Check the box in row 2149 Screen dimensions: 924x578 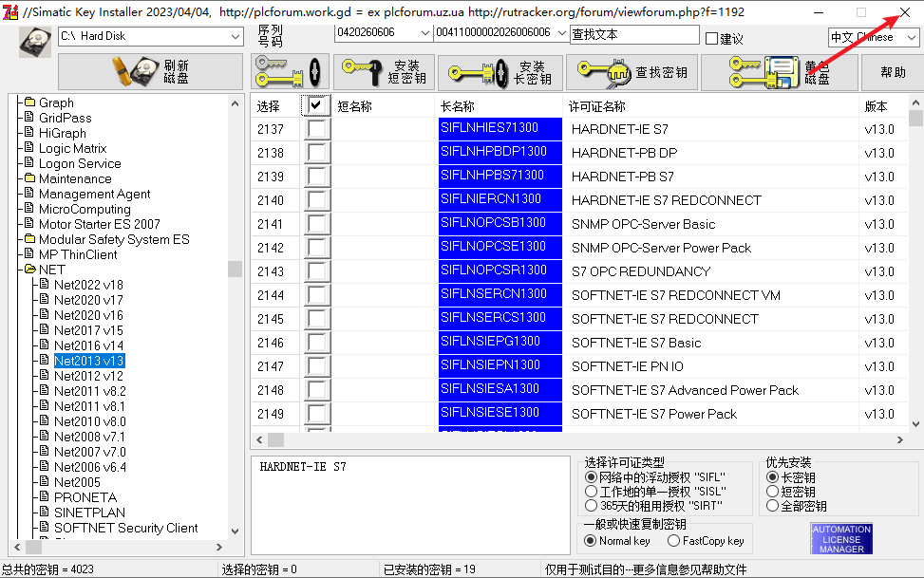click(x=316, y=414)
